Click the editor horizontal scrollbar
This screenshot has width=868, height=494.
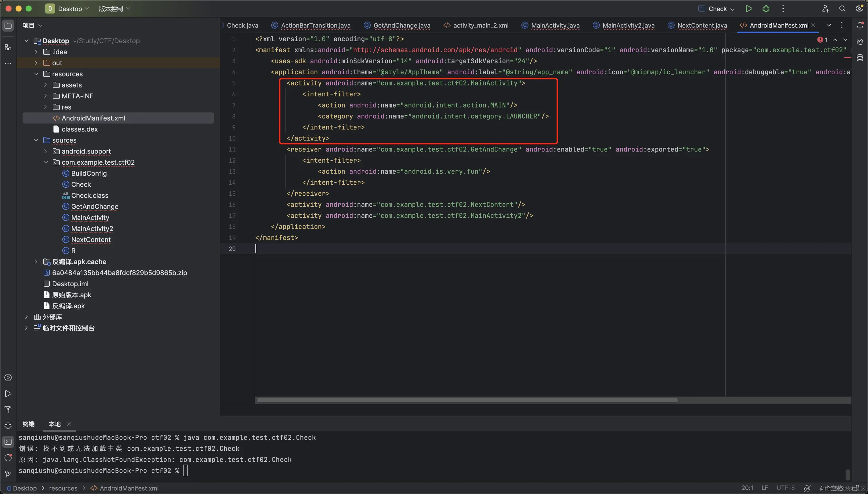tap(467, 400)
